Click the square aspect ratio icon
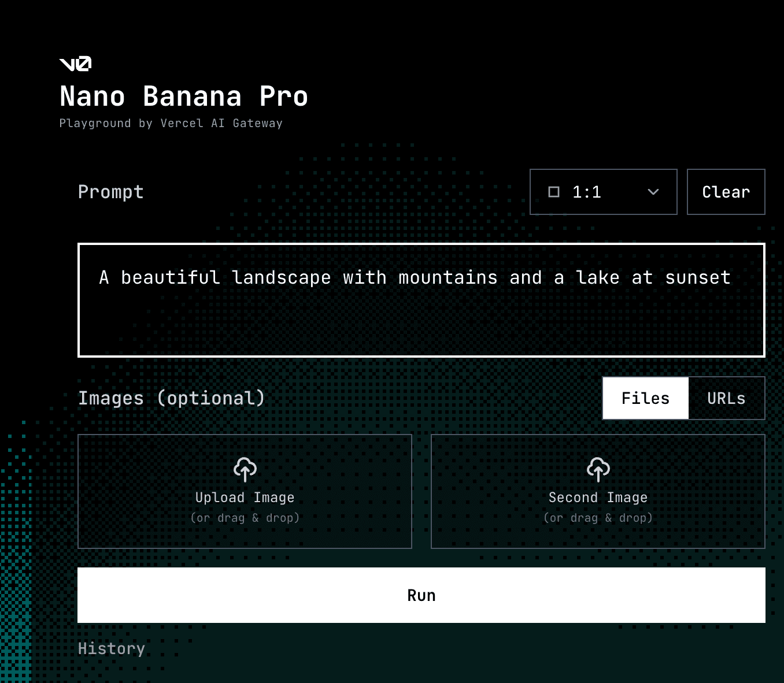Image resolution: width=784 pixels, height=683 pixels. (553, 192)
